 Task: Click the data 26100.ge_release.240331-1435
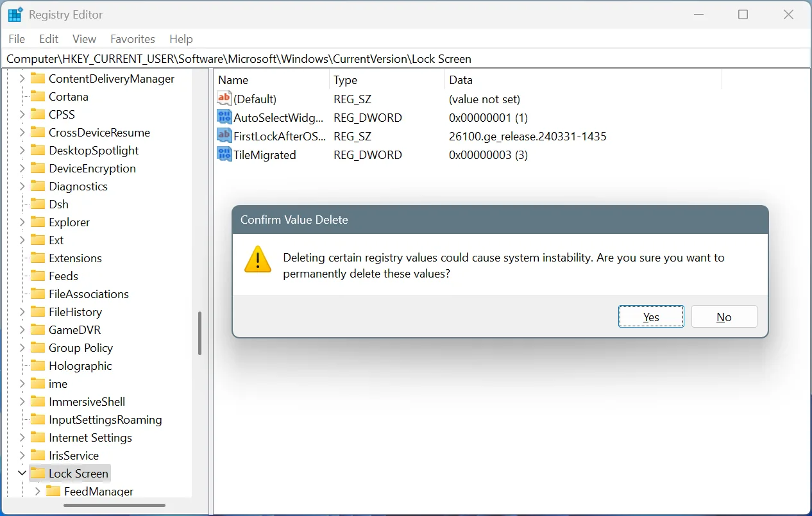(528, 136)
